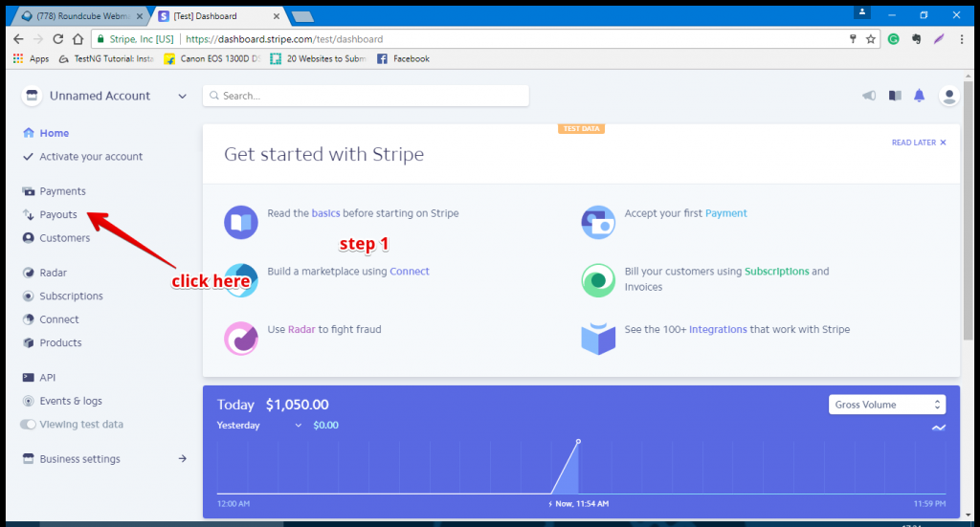
Task: Open API in the sidebar
Action: pyautogui.click(x=38, y=378)
